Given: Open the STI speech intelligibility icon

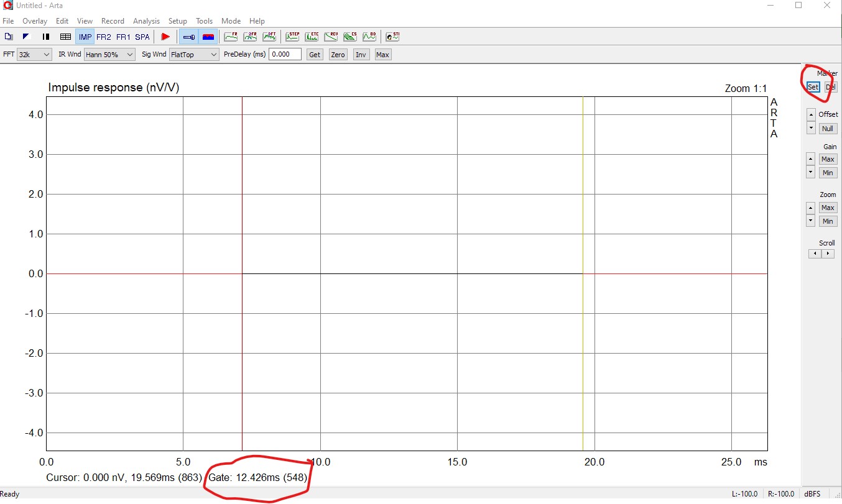Looking at the screenshot, I should point(392,37).
